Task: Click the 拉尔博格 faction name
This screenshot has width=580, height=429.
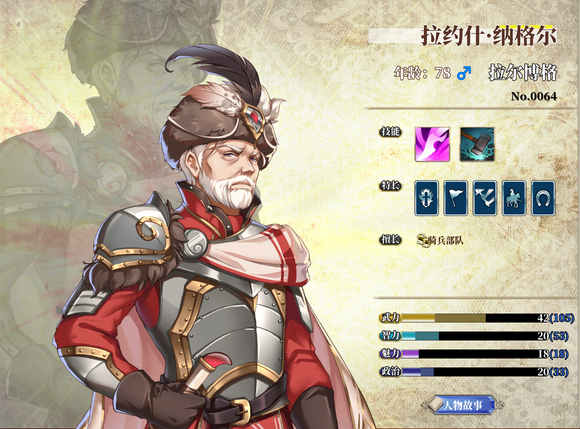Action: coord(523,72)
